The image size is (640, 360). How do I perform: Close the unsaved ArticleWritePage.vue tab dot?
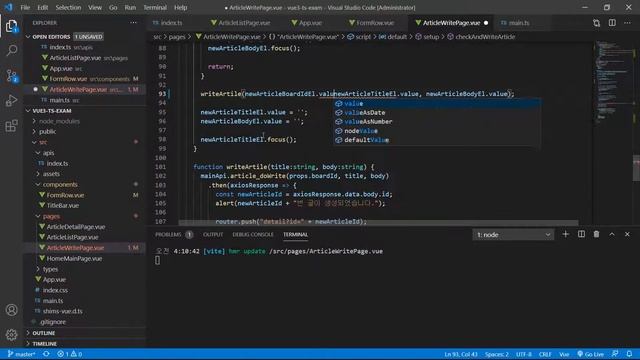pyautogui.click(x=486, y=23)
